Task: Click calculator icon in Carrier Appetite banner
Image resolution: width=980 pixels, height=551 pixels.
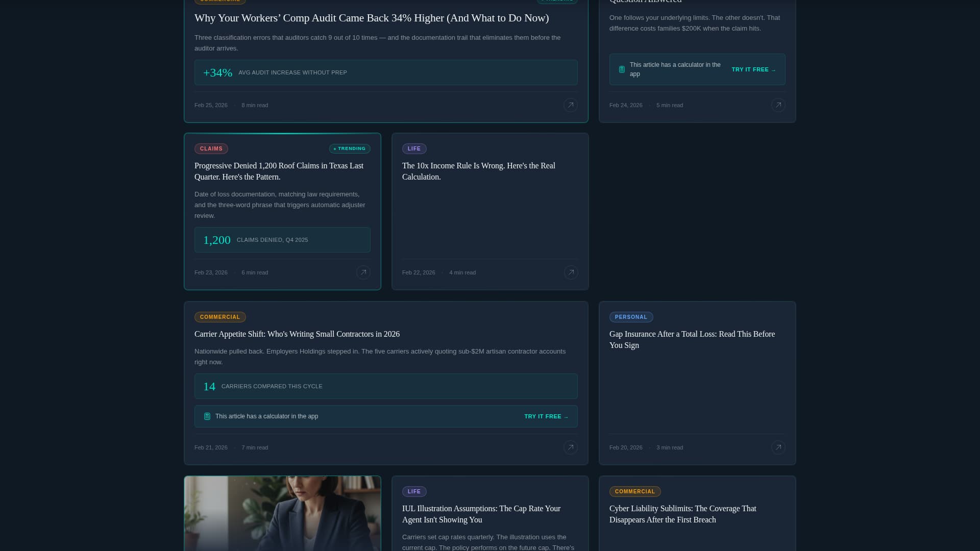Action: point(207,416)
